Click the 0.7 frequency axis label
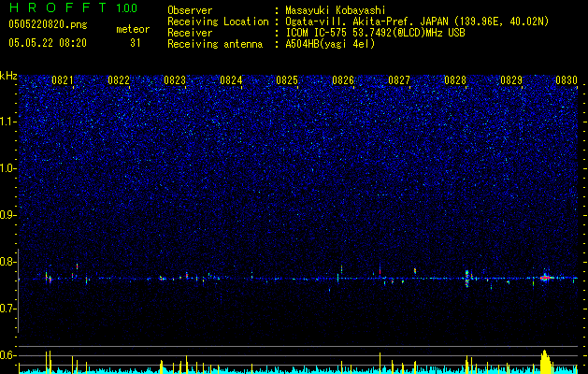This screenshot has height=374, width=588. [x=8, y=309]
